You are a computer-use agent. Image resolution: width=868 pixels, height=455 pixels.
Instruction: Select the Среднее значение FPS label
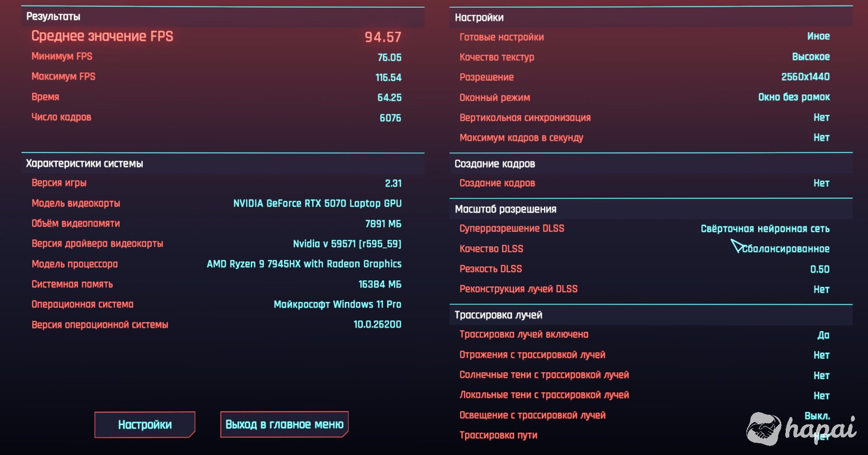pyautogui.click(x=102, y=36)
